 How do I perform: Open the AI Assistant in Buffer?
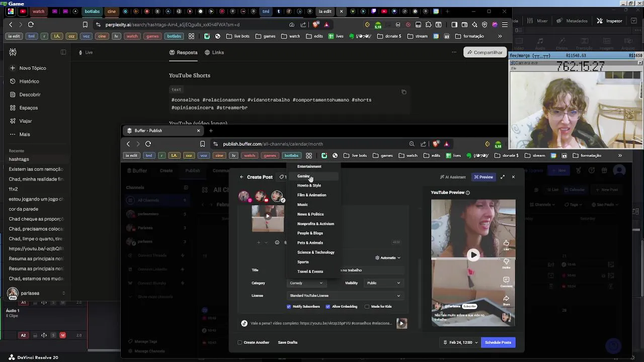coord(453,177)
